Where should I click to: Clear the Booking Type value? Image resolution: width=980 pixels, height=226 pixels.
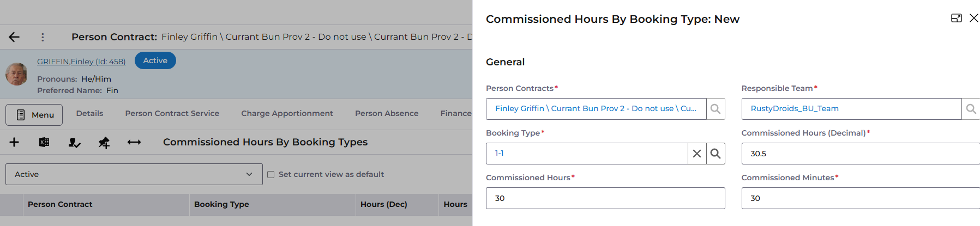[x=697, y=154]
